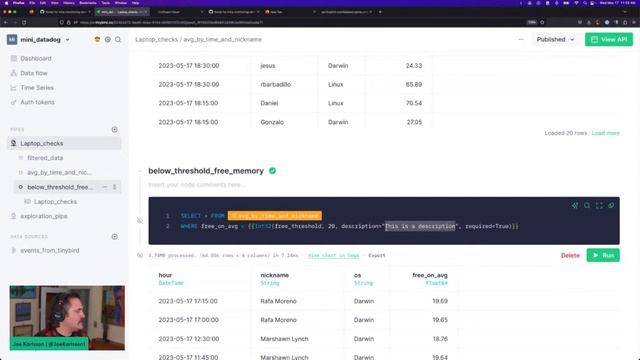Image resolution: width=640 pixels, height=360 pixels.
Task: Open the mini_datadog workspace dropdown
Action: 39,40
